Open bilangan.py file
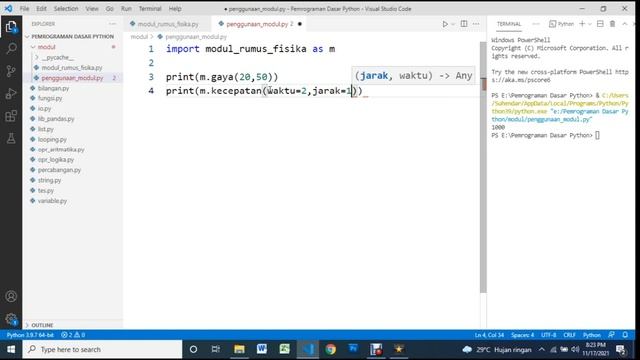 [x=53, y=88]
